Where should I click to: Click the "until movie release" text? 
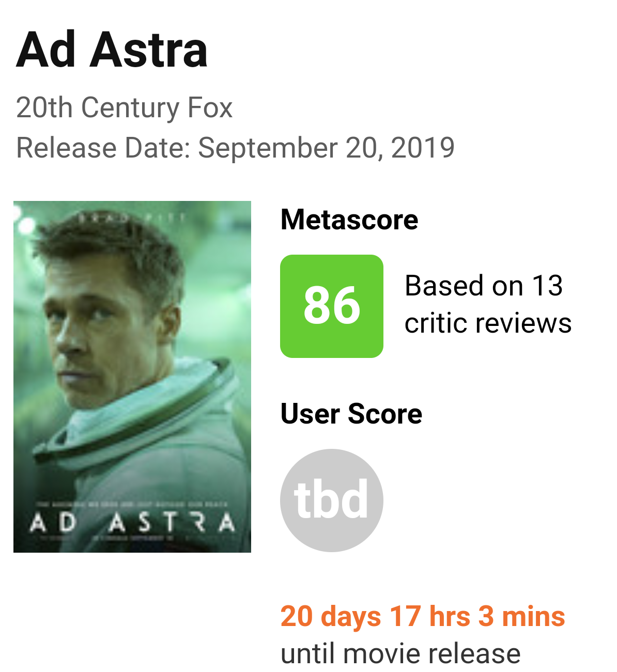pyautogui.click(x=400, y=653)
